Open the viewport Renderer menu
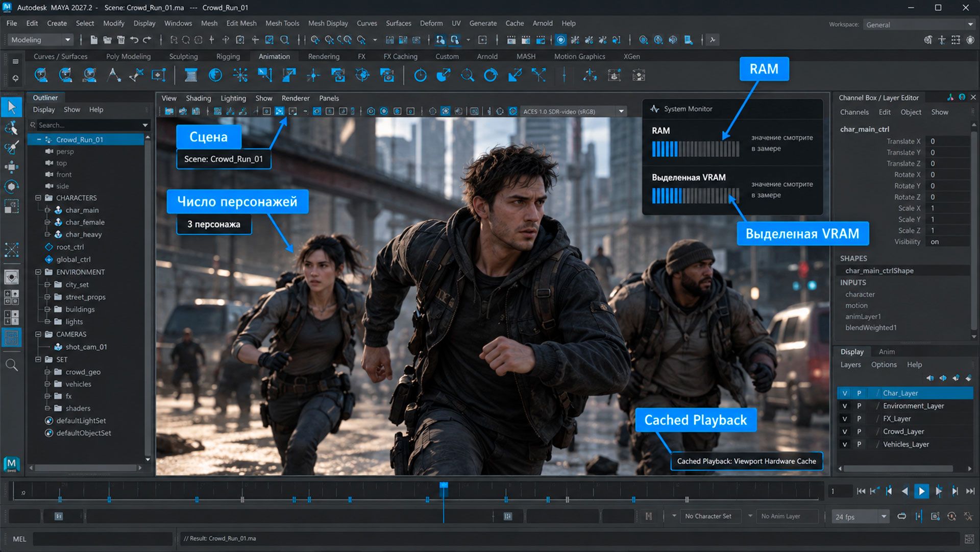Screen dimensions: 980x552 point(296,98)
